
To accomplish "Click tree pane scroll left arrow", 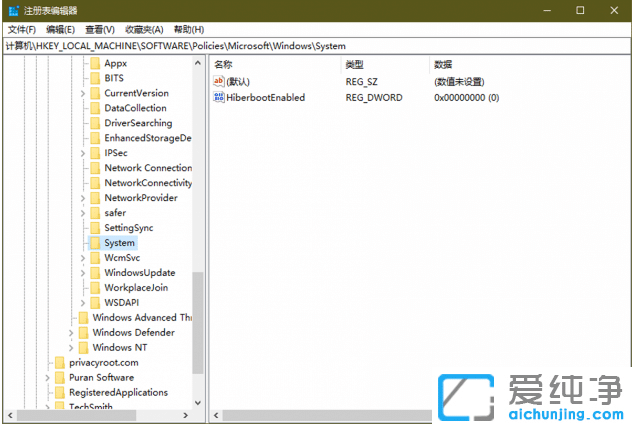I will pos(10,415).
